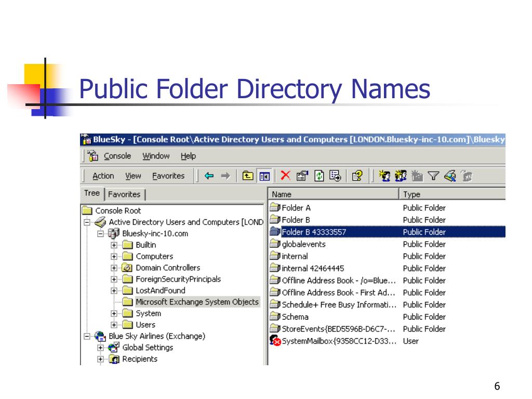The height and width of the screenshot is (399, 532).
Task: Click the Create new organizational unit icon
Action: click(417, 176)
